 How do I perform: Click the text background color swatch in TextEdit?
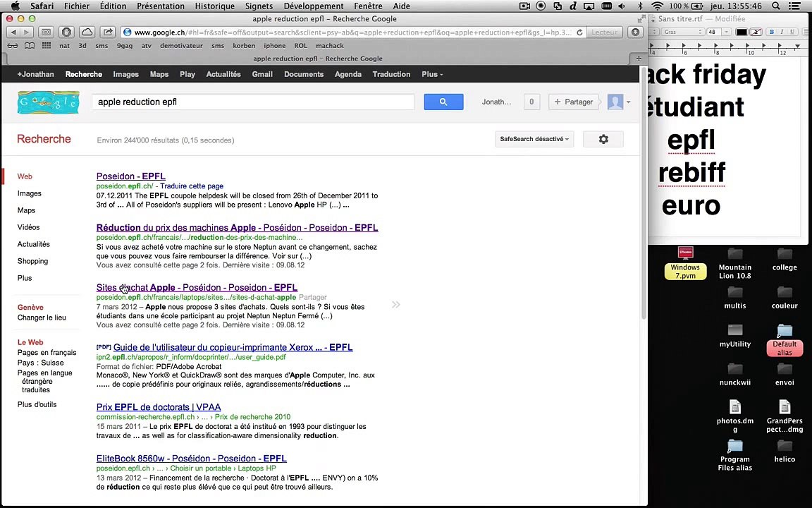(756, 32)
